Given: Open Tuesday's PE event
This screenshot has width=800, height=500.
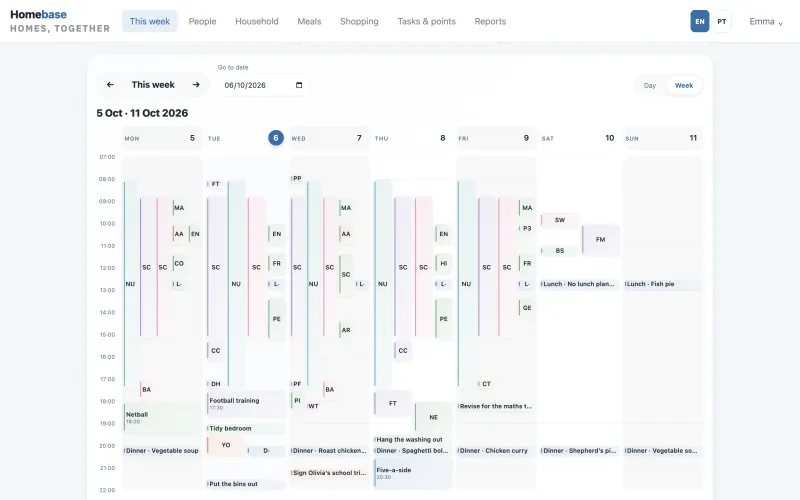Looking at the screenshot, I should click(277, 319).
